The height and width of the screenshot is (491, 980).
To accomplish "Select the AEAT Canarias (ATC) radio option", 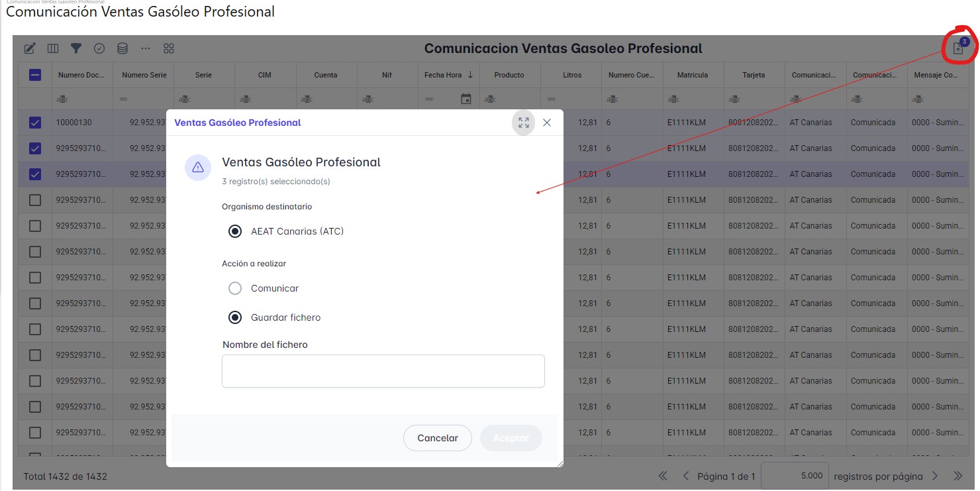I will click(x=234, y=231).
